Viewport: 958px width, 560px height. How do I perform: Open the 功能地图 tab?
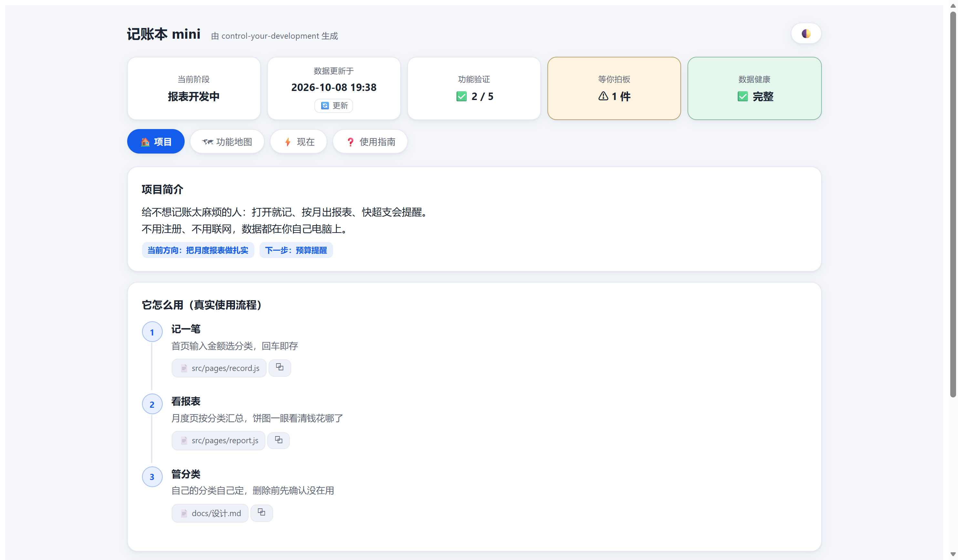(x=227, y=142)
